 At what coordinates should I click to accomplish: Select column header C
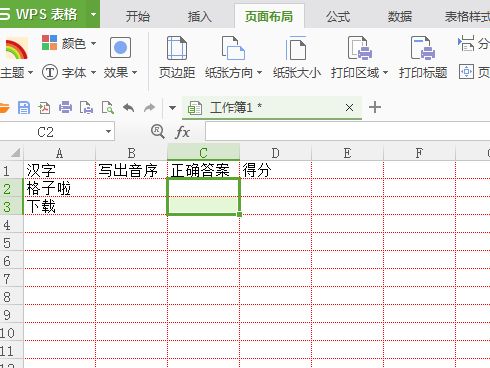tap(203, 152)
